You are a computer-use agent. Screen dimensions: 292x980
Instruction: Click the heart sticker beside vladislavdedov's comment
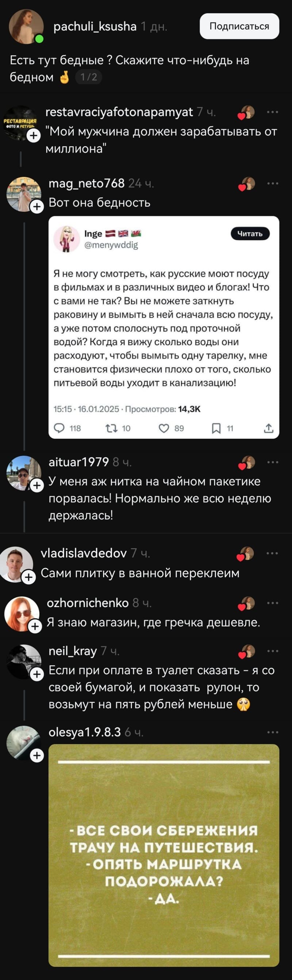240,558
